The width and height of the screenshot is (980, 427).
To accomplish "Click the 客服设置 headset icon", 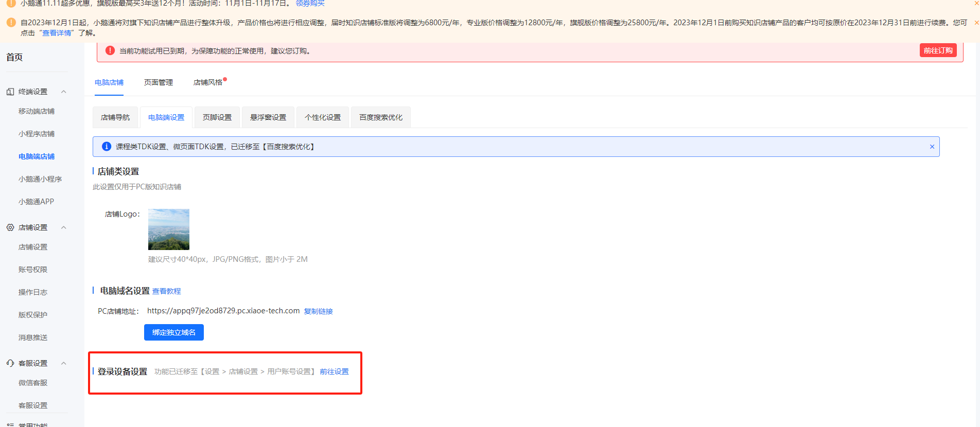I will (x=10, y=363).
